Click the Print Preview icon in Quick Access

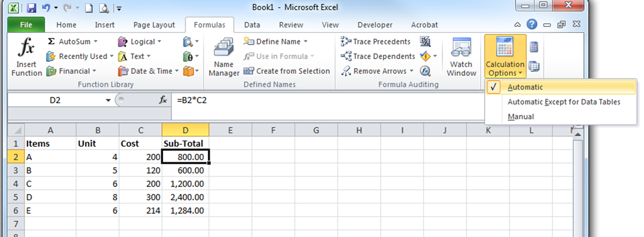coord(103,8)
